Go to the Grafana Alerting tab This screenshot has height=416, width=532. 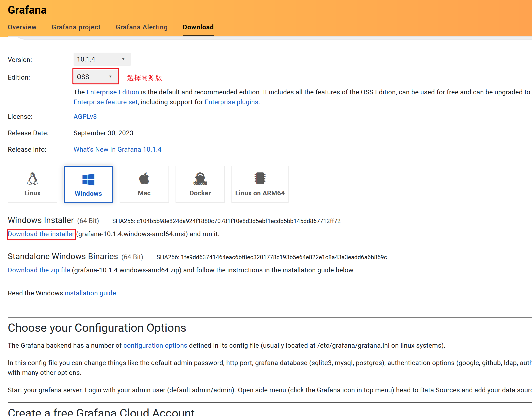coord(141,27)
